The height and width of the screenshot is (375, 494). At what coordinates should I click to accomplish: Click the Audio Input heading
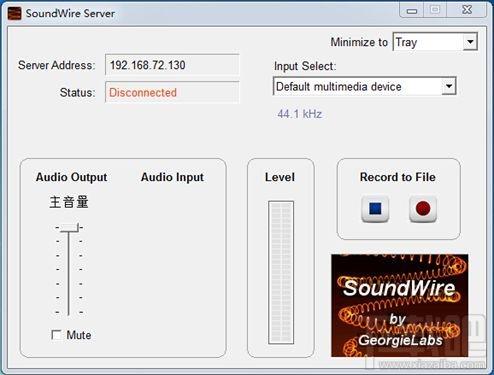[x=172, y=177]
